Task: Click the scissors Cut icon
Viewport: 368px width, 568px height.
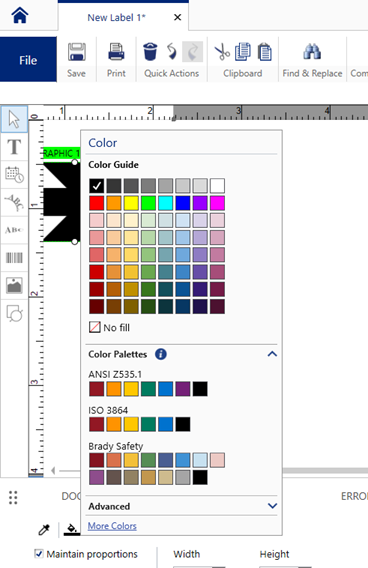Action: click(222, 51)
